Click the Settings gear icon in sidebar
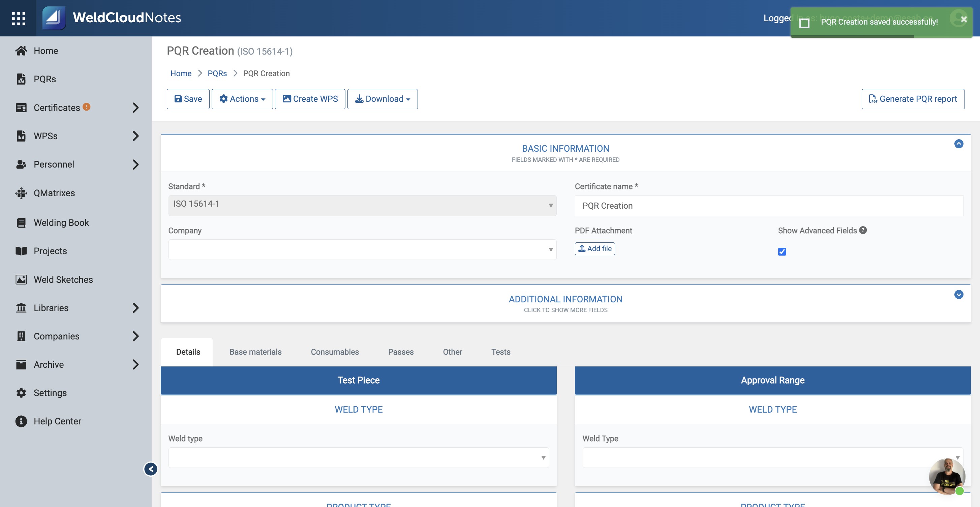 [x=21, y=393]
